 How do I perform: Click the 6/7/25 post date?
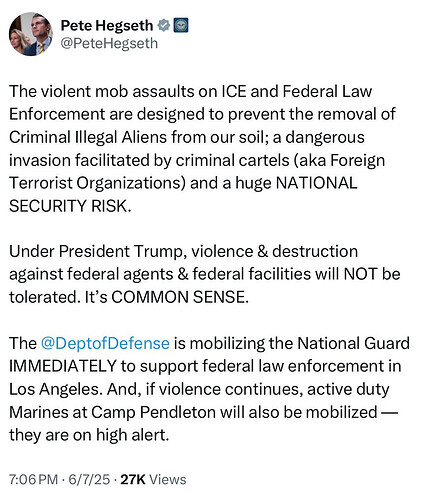point(89,479)
